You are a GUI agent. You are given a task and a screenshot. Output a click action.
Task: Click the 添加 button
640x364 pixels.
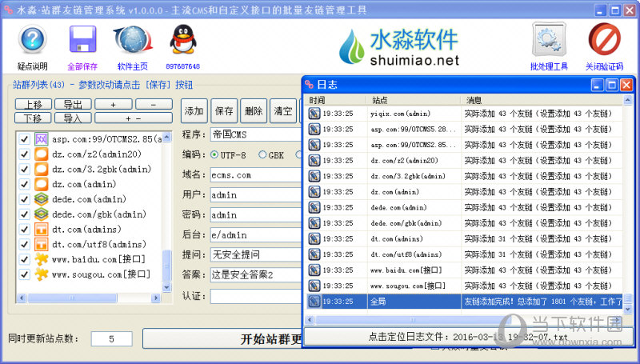coord(194,111)
